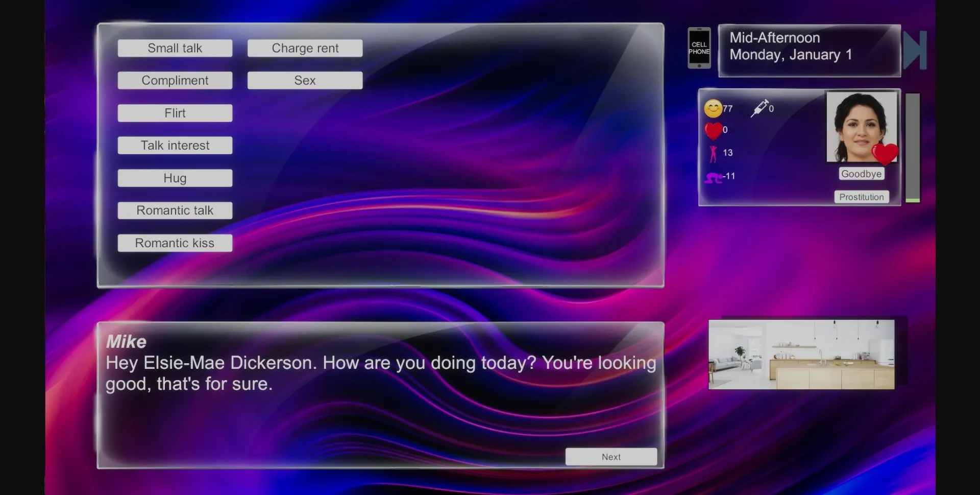The height and width of the screenshot is (495, 980).
Task: Click the syringe stat icon
Action: coord(760,108)
